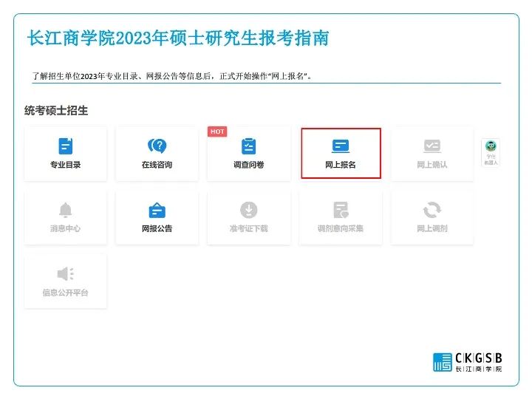The height and width of the screenshot is (399, 532).
Task: Click the 网上报名 label text
Action: coord(341,165)
